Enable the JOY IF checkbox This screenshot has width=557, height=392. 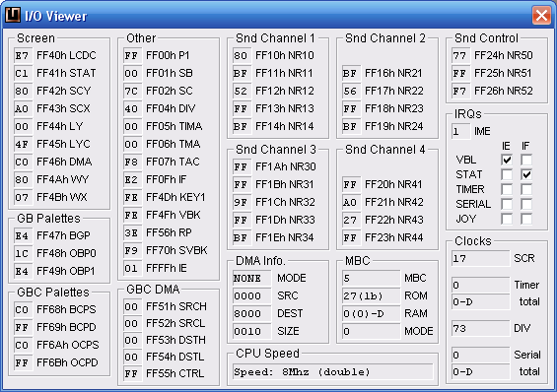[526, 219]
